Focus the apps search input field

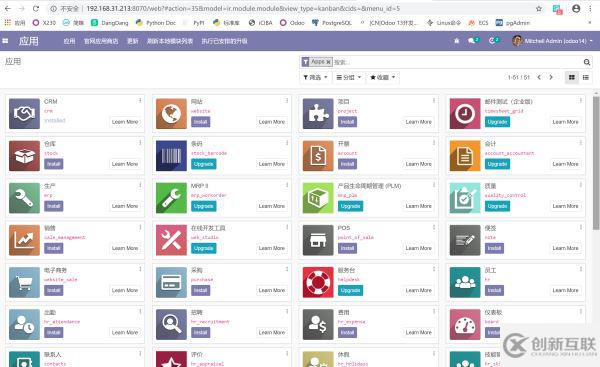pos(457,62)
